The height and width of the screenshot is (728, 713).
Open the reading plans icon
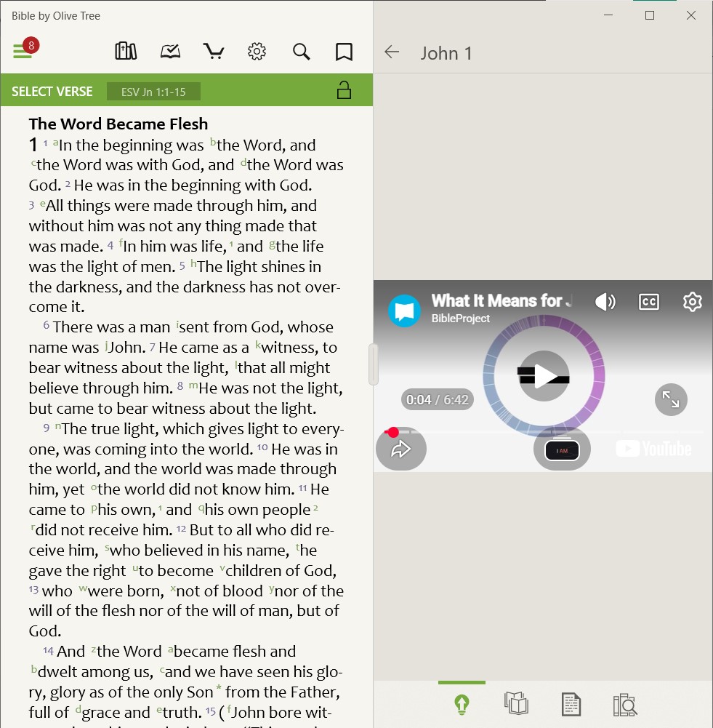click(x=170, y=51)
